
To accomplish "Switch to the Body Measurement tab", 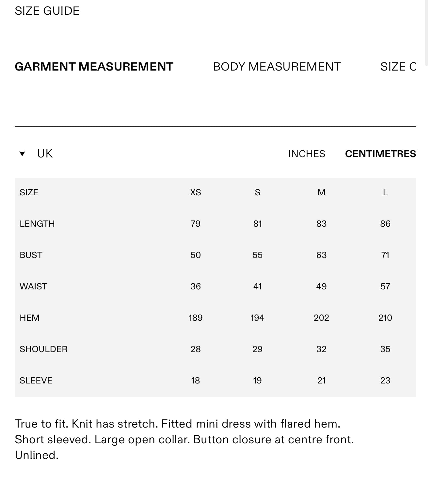I will click(x=277, y=67).
